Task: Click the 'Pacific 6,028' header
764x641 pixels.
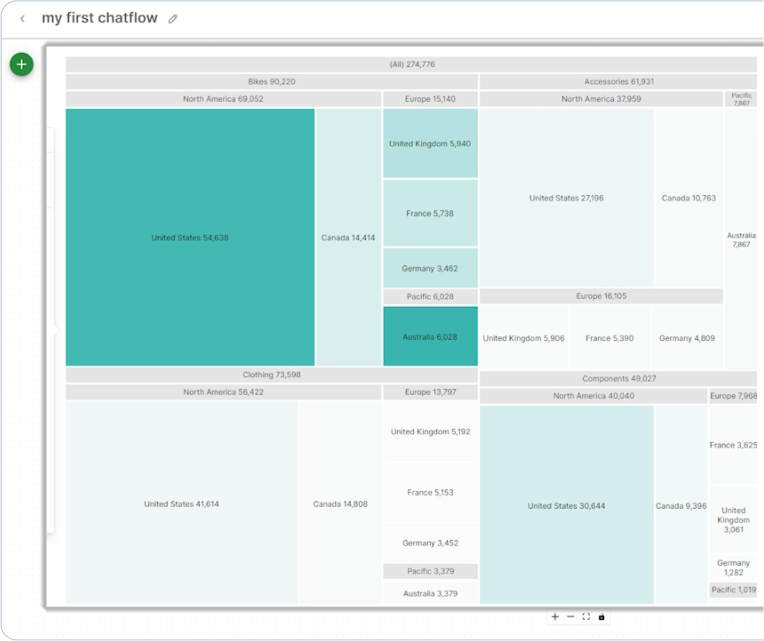Action: point(430,297)
